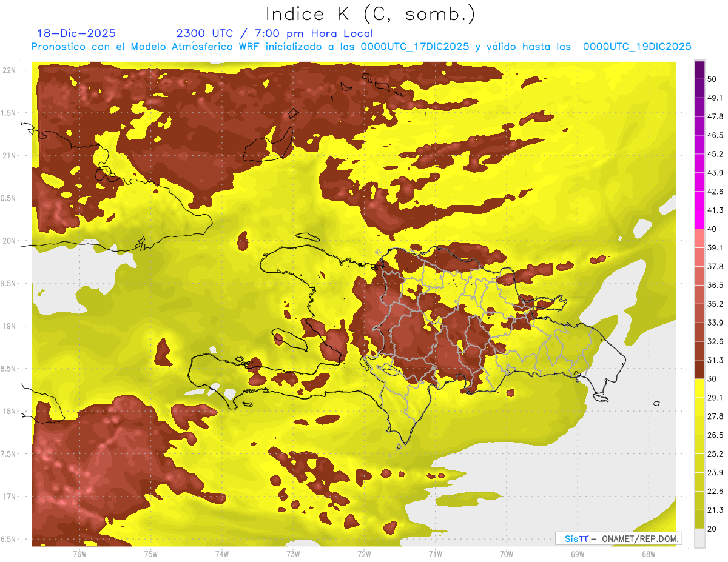Click the '18N' latitude label
Viewport: 728px width, 562px height.
[10, 412]
